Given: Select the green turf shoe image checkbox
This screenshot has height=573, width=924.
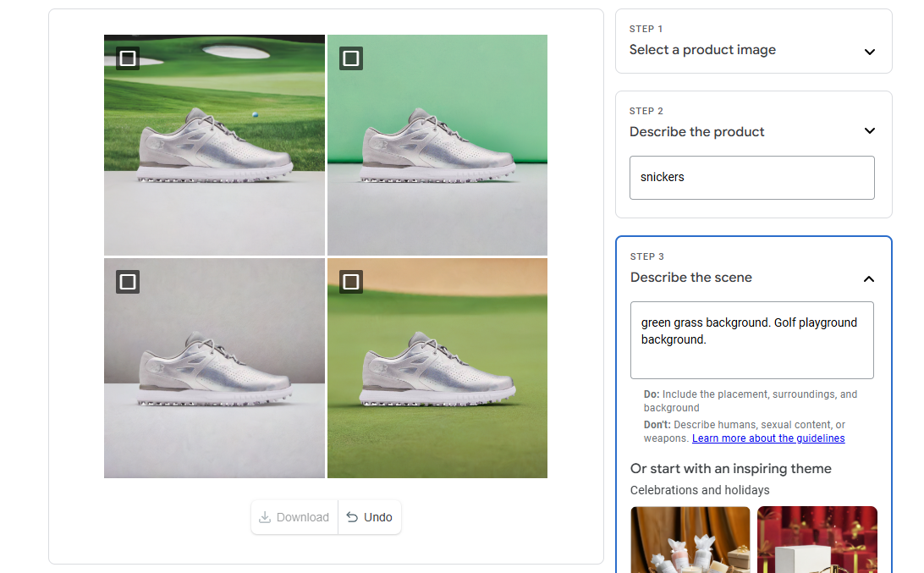Looking at the screenshot, I should [350, 282].
